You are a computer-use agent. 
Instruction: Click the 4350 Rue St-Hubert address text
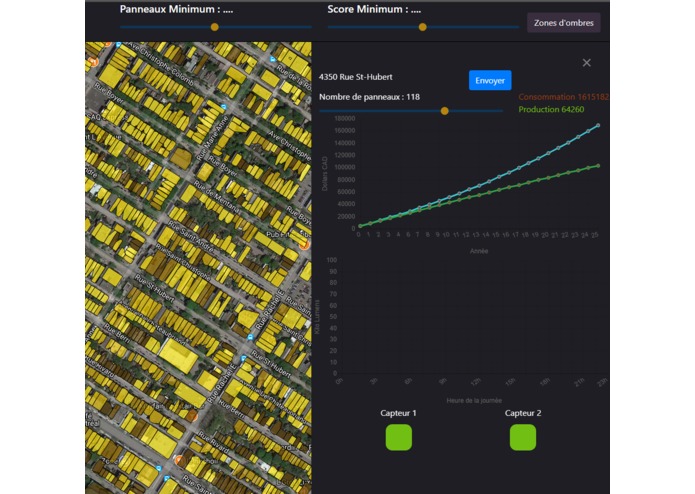[x=355, y=77]
